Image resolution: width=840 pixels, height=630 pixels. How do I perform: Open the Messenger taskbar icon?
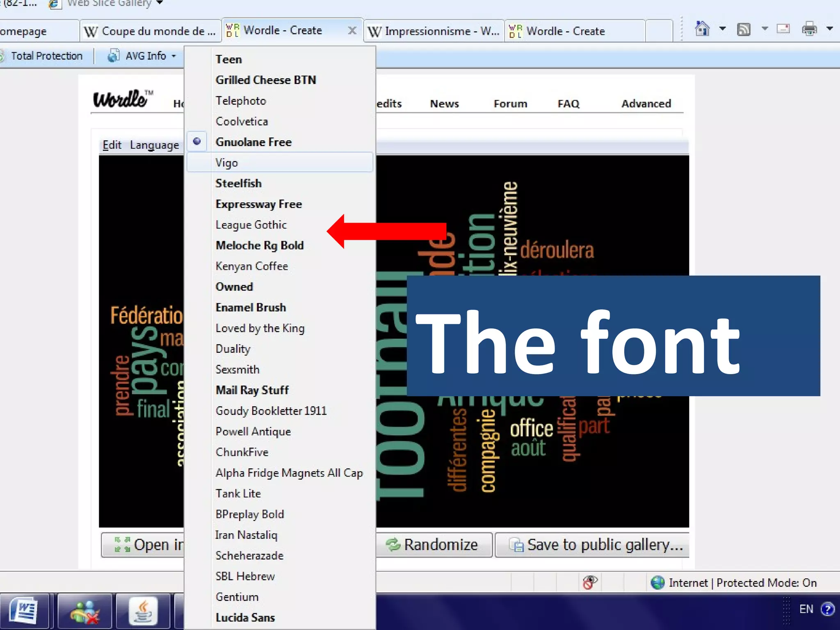[84, 611]
